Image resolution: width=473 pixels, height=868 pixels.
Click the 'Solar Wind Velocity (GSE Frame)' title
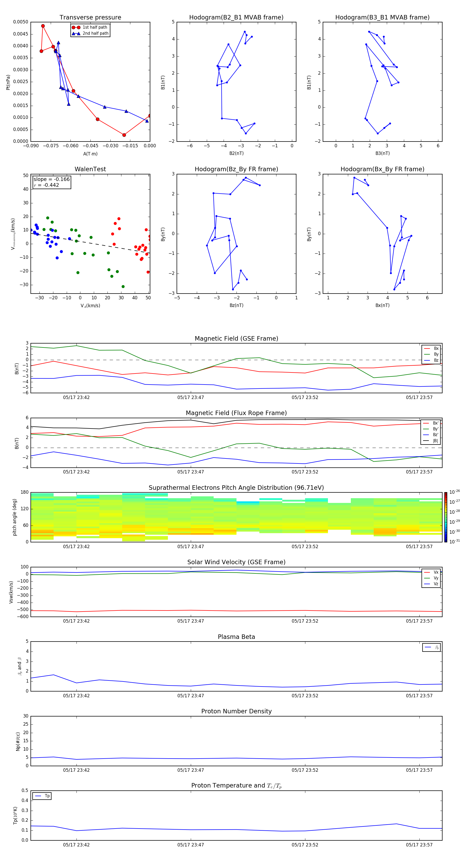click(x=236, y=562)
